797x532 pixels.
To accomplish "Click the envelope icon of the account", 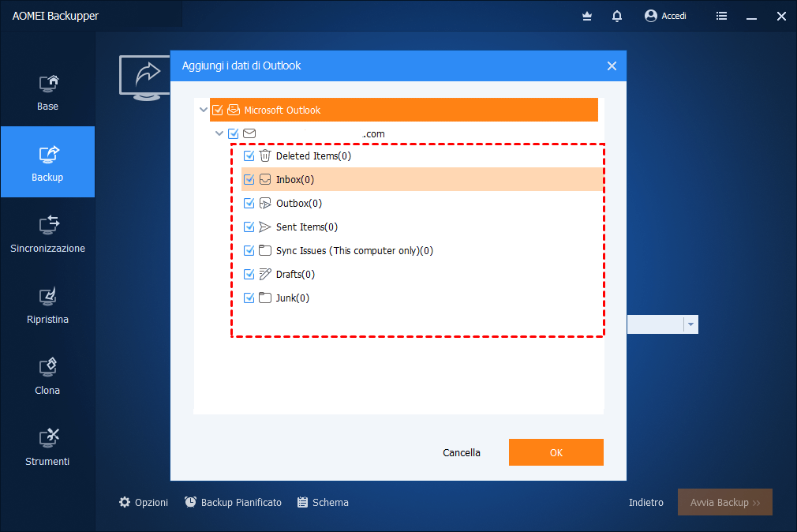I will click(249, 133).
